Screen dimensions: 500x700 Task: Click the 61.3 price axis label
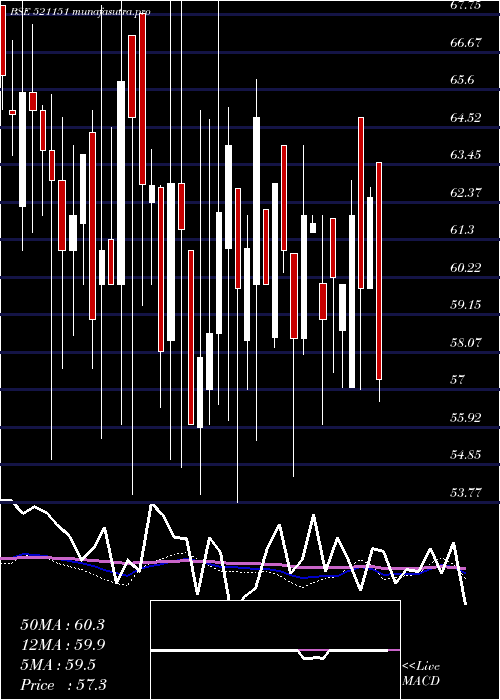click(x=462, y=230)
